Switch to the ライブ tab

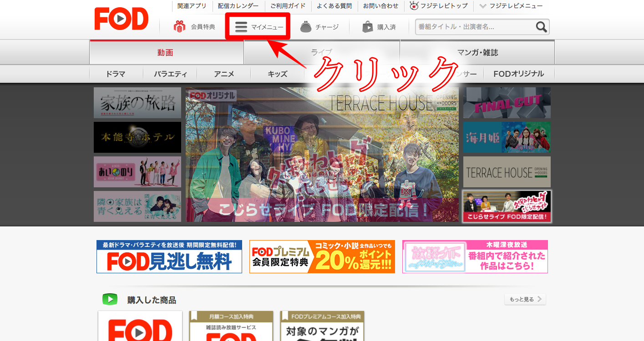point(322,52)
